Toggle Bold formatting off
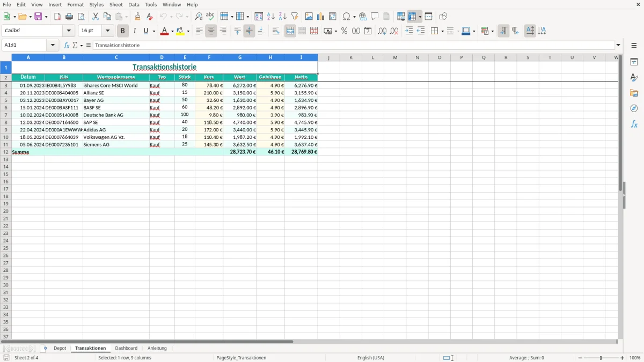This screenshot has width=644, height=362. (x=122, y=31)
